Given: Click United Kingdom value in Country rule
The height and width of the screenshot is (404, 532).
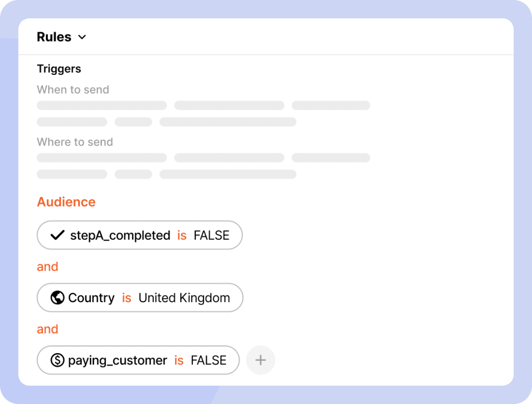Looking at the screenshot, I should (x=184, y=298).
